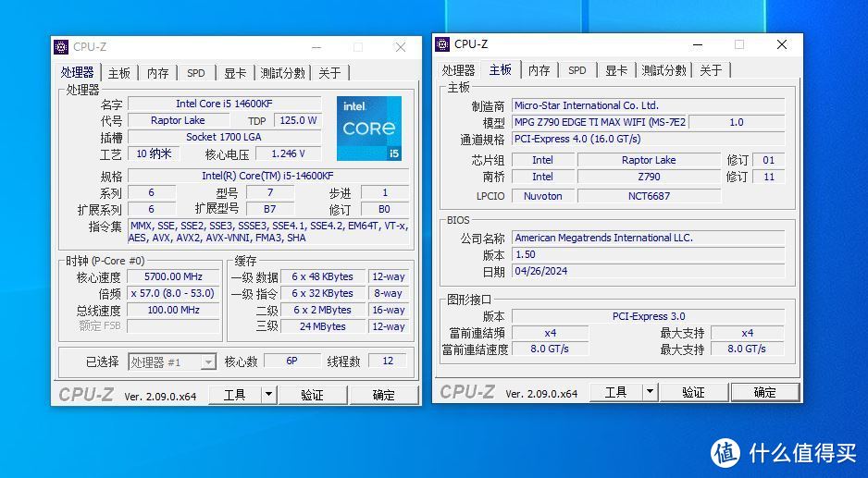Click the Intel(R) Core(TM) i5-14600KF spec field
868x478 pixels.
[x=268, y=176]
